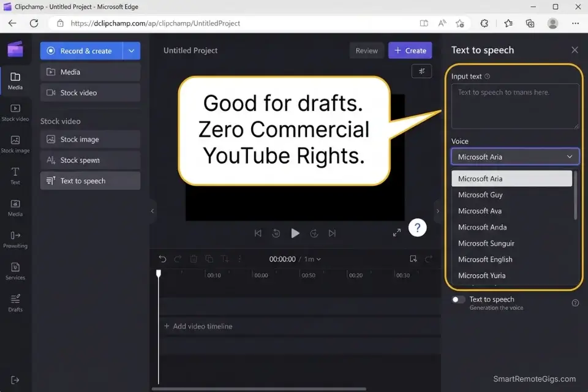Skip to the start of the video
This screenshot has width=588, height=392.
[x=258, y=233]
